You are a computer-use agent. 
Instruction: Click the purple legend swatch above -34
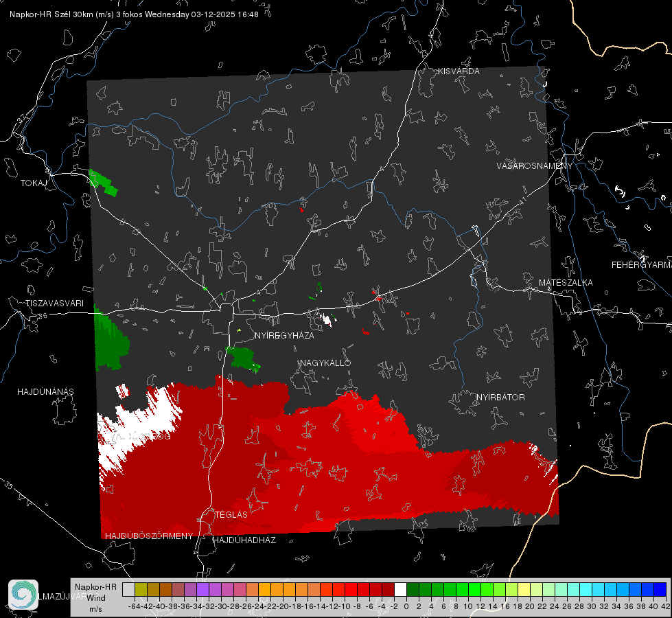coord(202,589)
